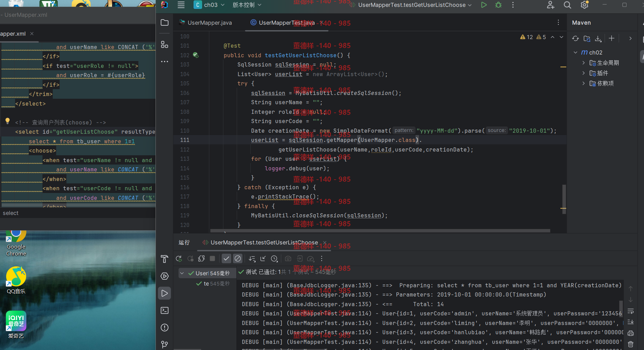The height and width of the screenshot is (350, 644).
Task: Toggle show ignored tests
Action: (x=238, y=258)
